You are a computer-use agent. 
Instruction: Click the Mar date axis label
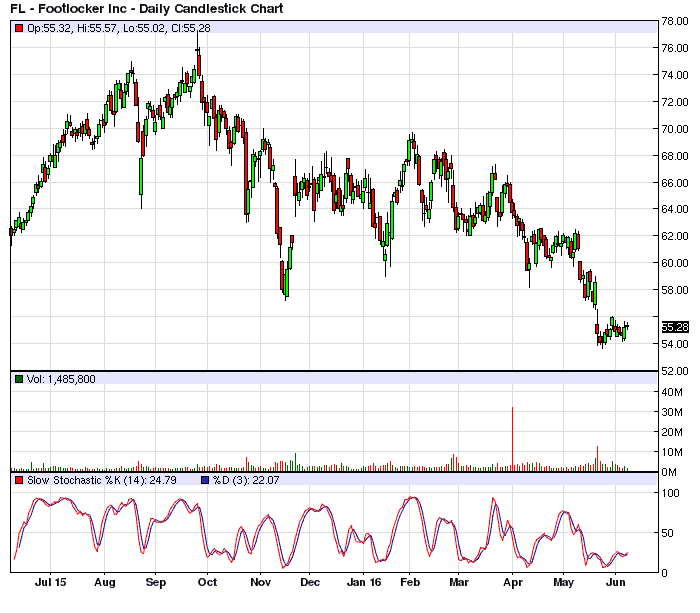click(459, 582)
